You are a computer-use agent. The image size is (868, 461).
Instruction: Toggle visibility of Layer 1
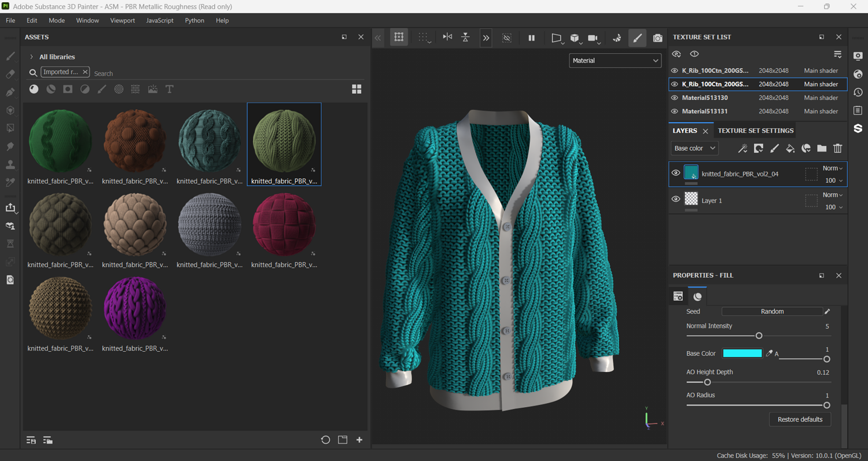pos(675,200)
